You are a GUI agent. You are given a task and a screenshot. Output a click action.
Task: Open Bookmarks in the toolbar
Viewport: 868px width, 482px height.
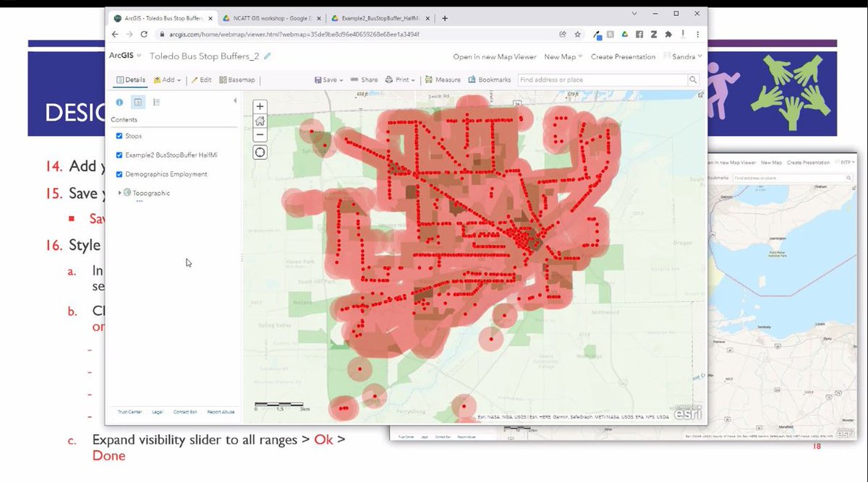pos(490,80)
